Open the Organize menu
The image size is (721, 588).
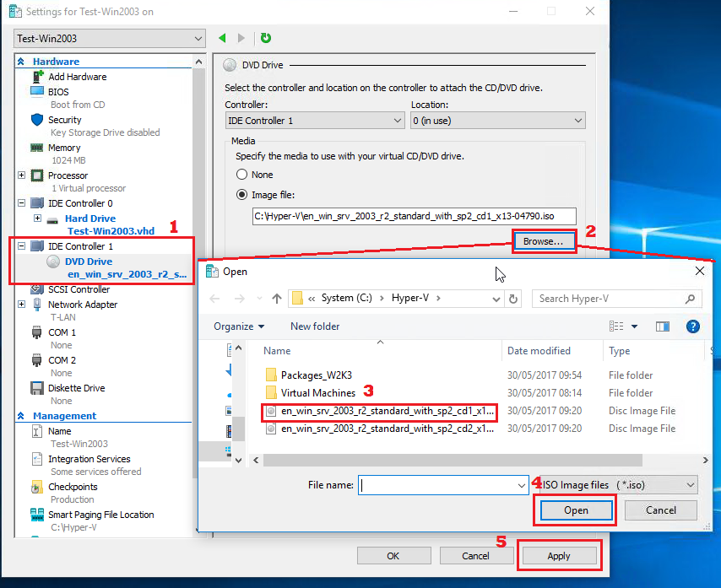[238, 326]
